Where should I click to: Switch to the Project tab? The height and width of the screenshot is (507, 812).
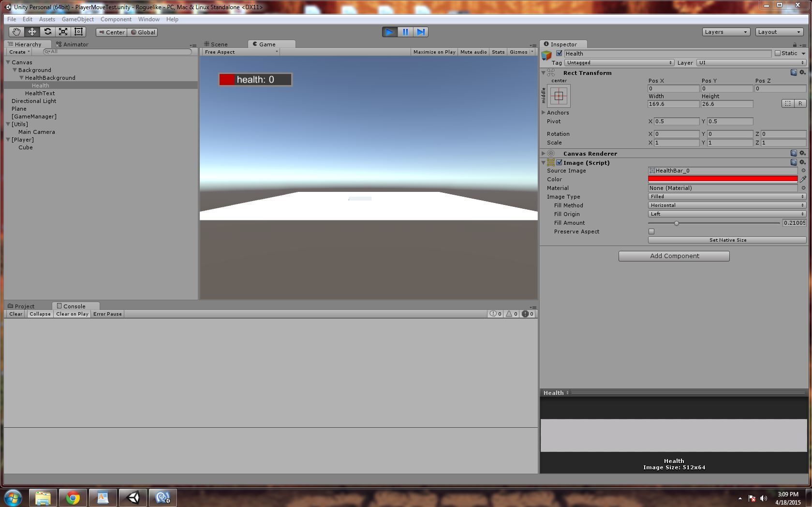coord(21,306)
